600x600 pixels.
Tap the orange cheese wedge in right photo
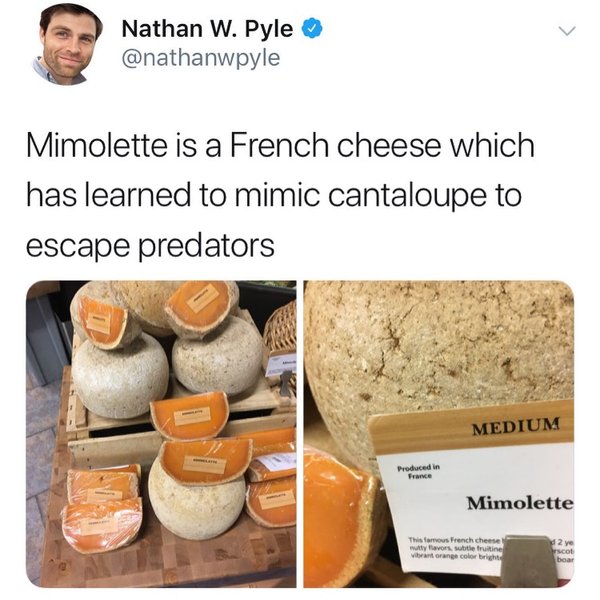337,517
